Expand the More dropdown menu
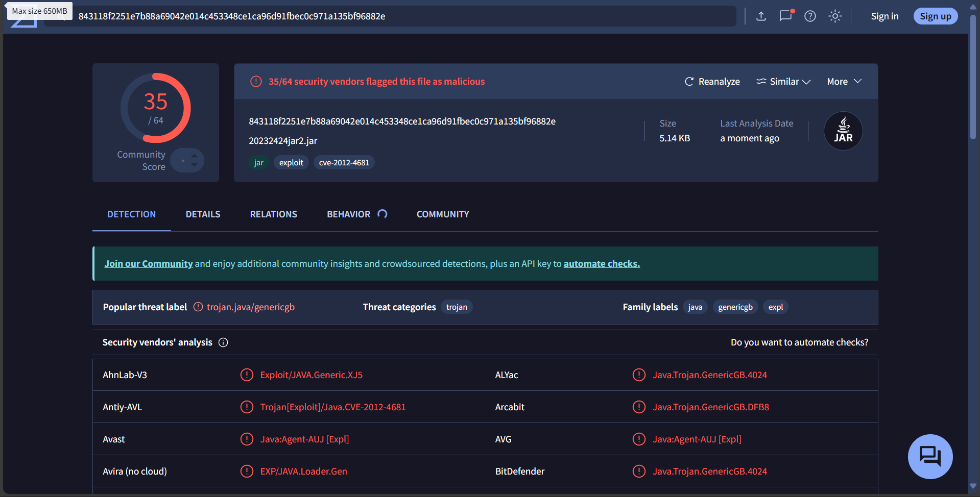Screen dimensions: 980x497 coord(844,82)
